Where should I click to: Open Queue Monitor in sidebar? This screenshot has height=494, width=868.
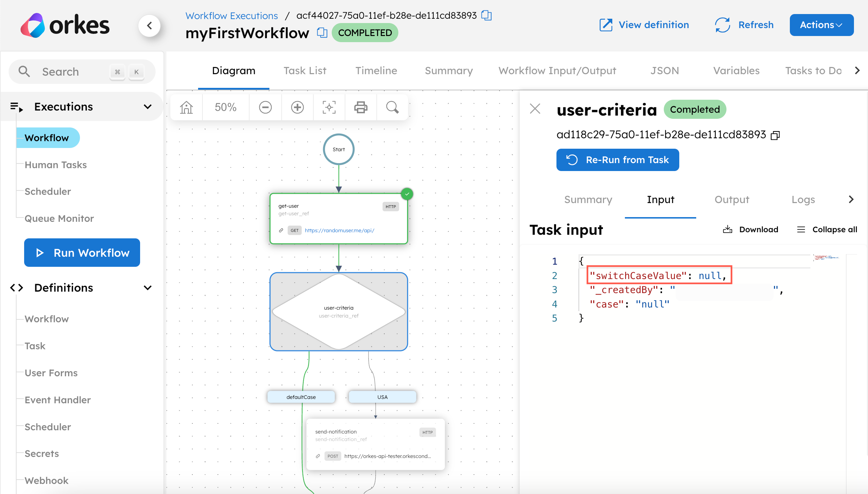pos(59,219)
